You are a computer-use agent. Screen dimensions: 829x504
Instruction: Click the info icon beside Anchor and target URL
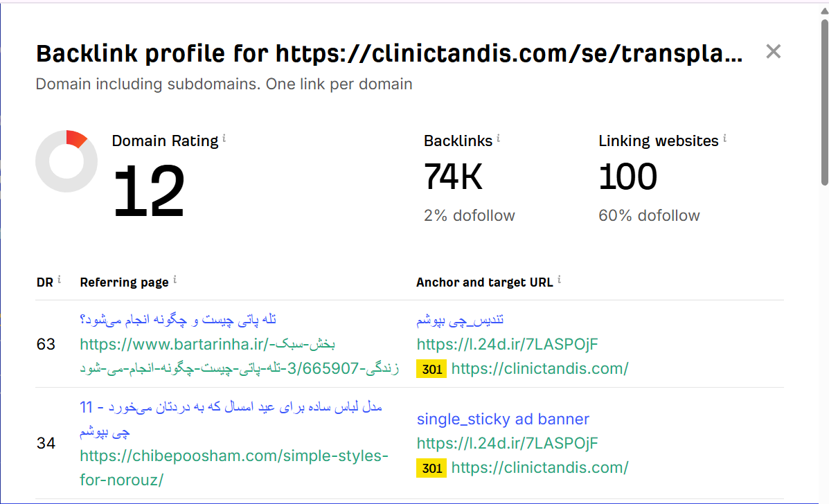coord(559,278)
